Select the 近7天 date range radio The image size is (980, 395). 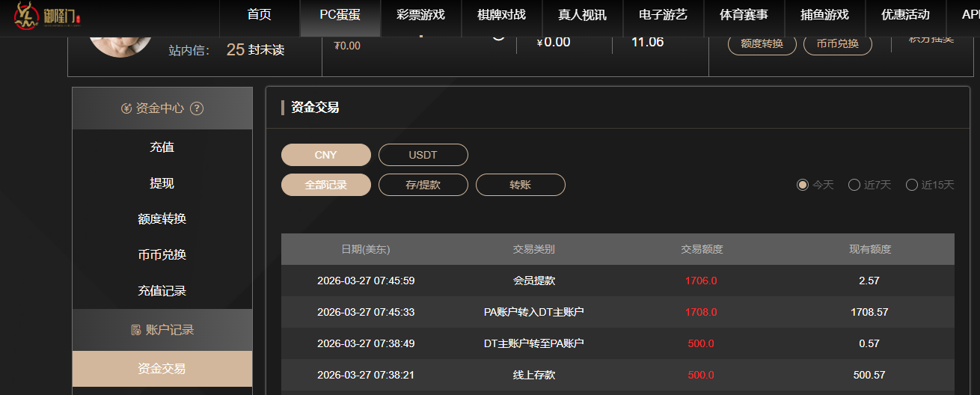(x=854, y=185)
